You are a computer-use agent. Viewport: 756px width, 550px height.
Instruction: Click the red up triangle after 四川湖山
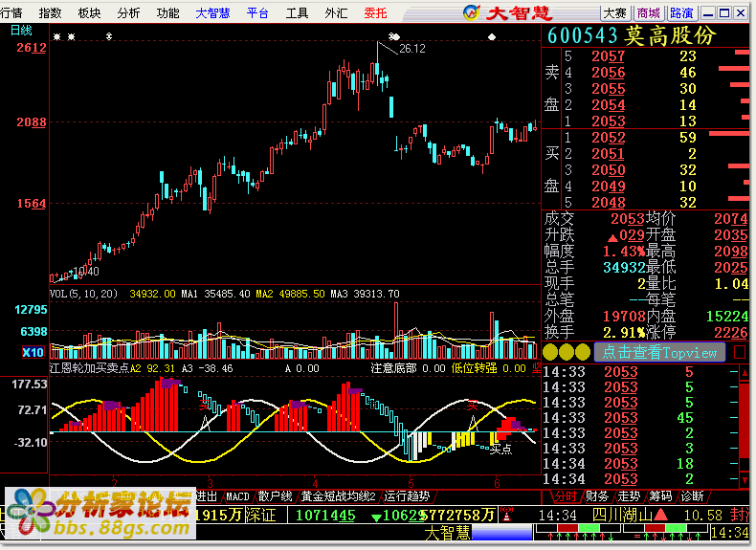pos(660,515)
